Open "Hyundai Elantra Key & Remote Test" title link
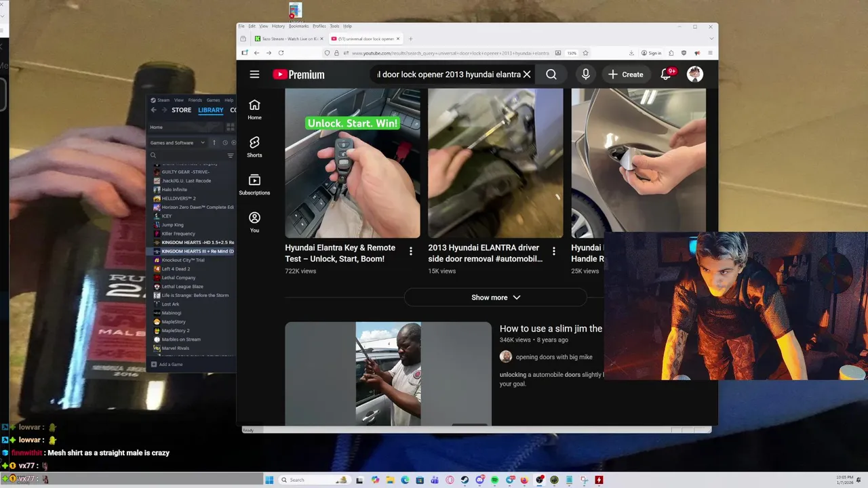The image size is (868, 488). click(x=340, y=253)
